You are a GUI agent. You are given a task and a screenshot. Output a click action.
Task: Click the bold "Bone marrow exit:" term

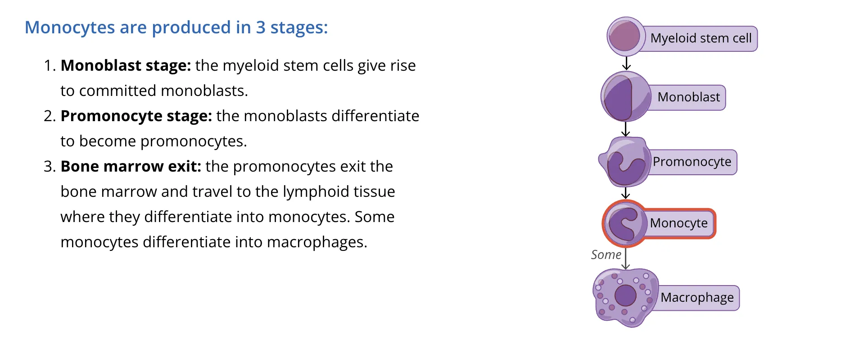(131, 167)
